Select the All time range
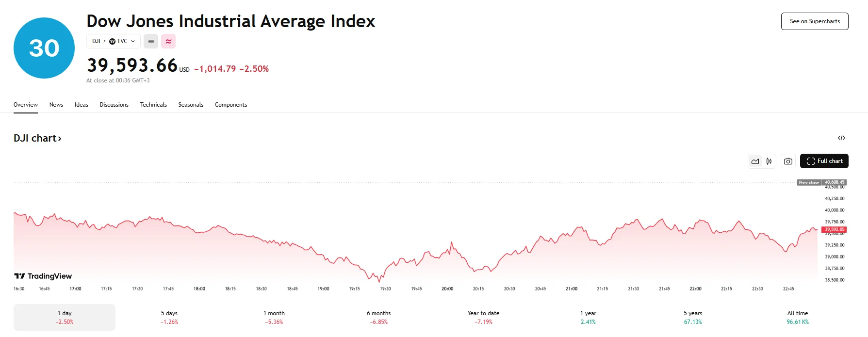This screenshot has width=868, height=337. [x=798, y=317]
